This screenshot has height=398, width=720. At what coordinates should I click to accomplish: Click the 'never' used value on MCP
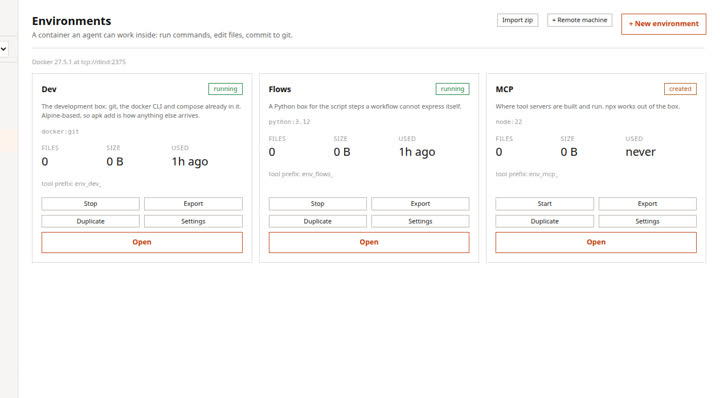click(x=641, y=152)
